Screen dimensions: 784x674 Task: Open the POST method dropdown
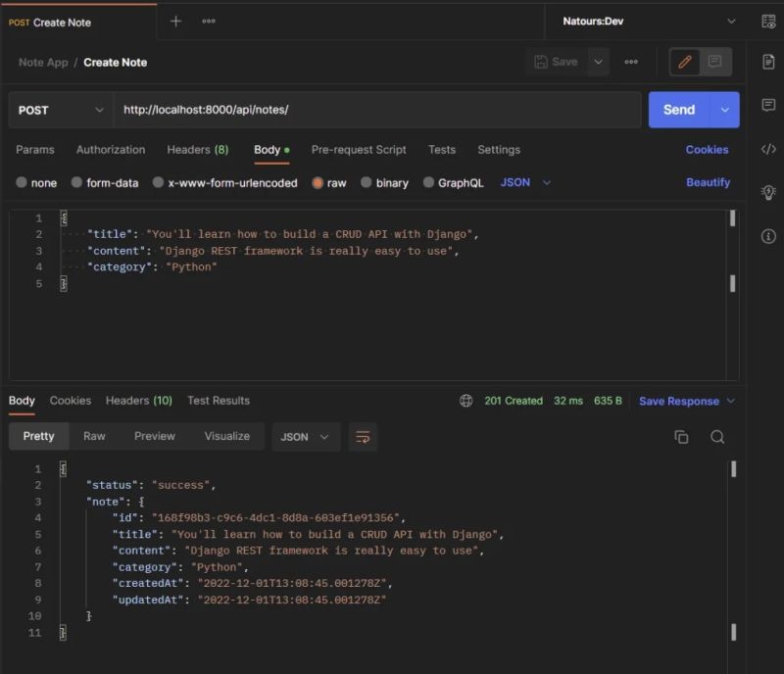click(59, 110)
